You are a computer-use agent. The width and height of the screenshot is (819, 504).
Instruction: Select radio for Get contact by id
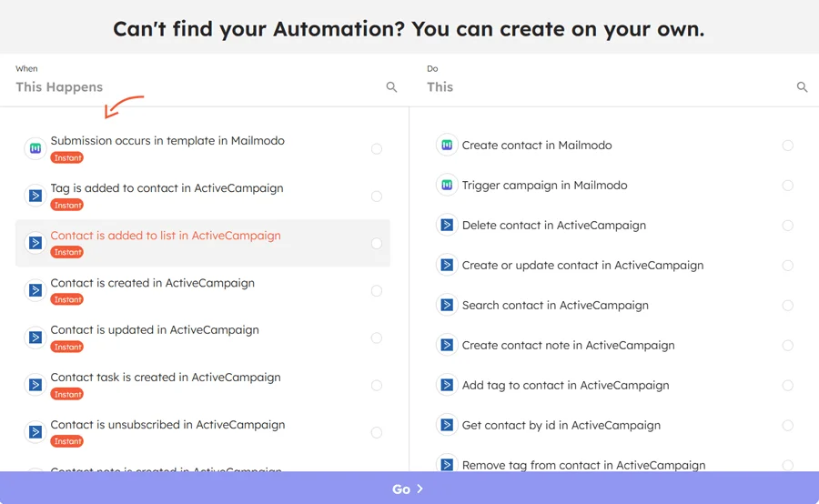tap(788, 426)
